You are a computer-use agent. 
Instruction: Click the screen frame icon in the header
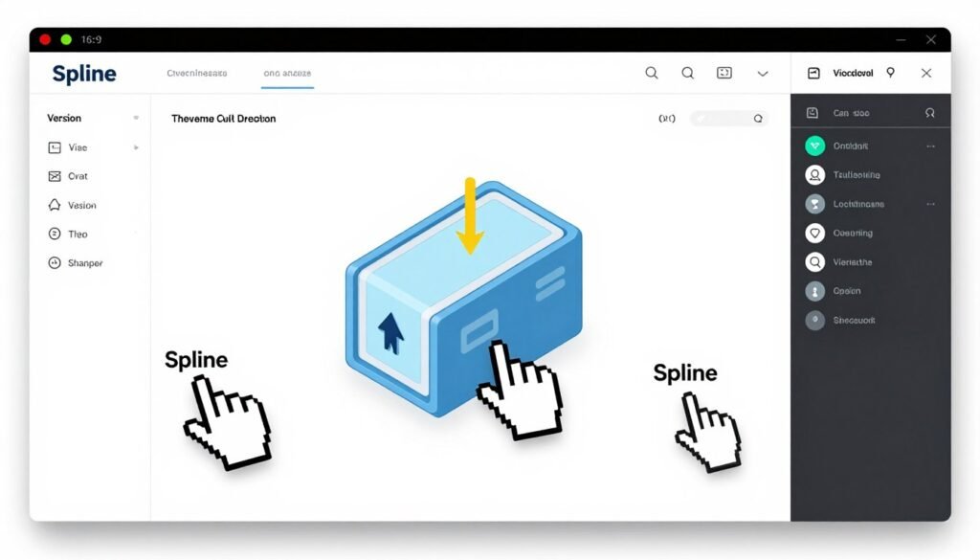pos(724,73)
